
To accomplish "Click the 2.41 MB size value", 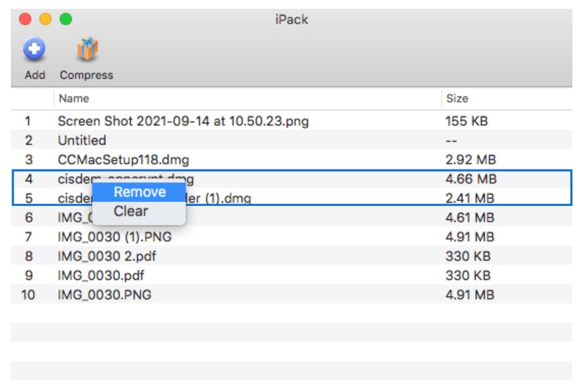I will point(470,198).
